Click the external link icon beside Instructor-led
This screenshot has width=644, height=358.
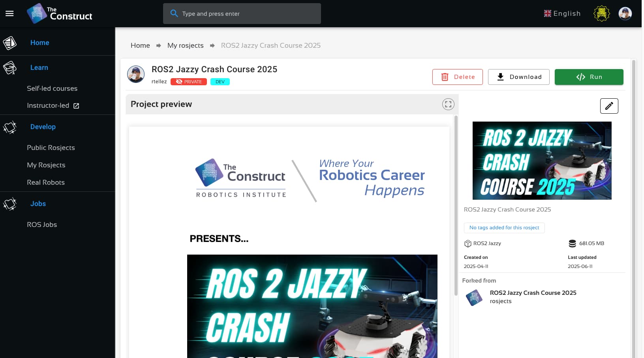pyautogui.click(x=76, y=106)
